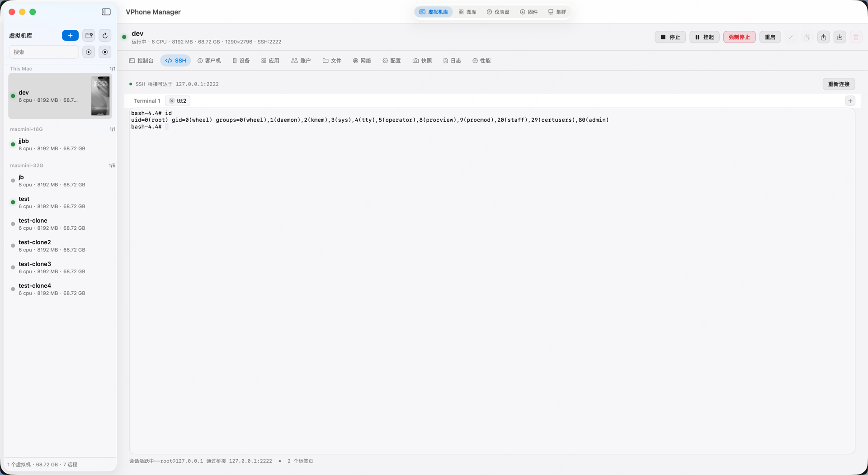This screenshot has width=868, height=475.
Task: Click the VPhone Manager window title
Action: pyautogui.click(x=153, y=12)
